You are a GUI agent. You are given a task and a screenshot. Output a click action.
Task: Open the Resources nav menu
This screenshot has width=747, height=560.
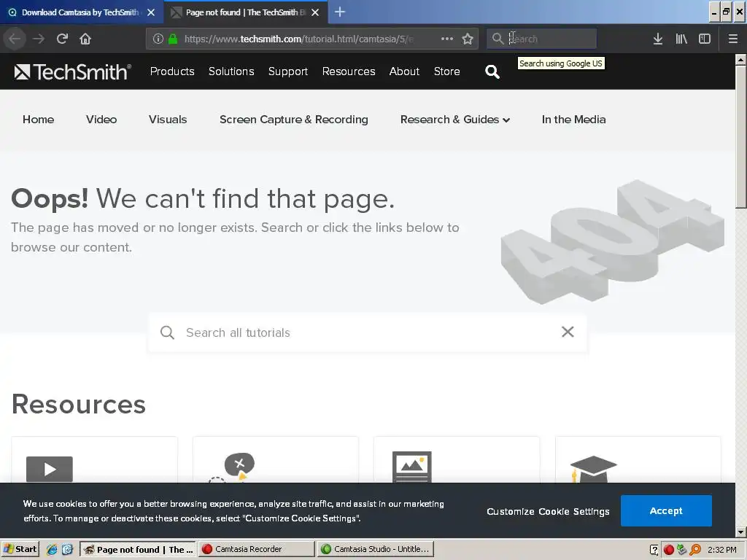point(349,71)
